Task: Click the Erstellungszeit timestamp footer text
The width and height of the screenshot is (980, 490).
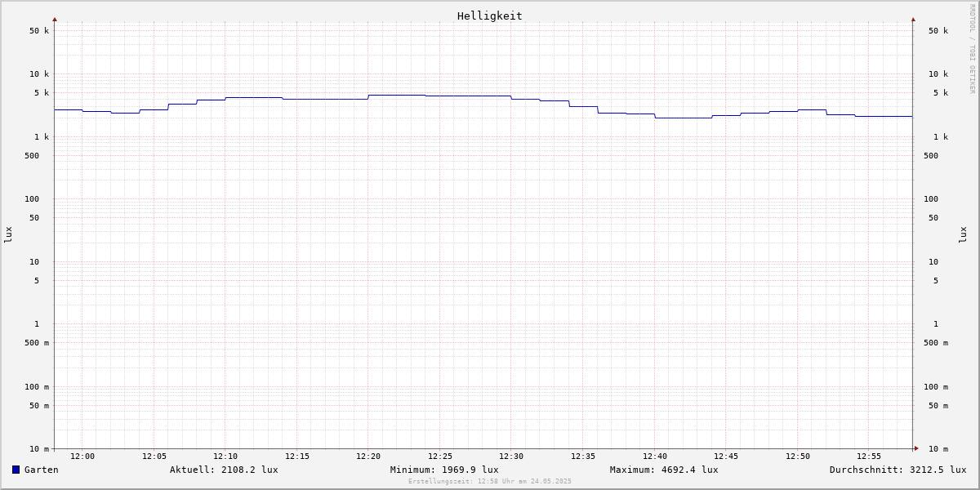Action: 490,482
